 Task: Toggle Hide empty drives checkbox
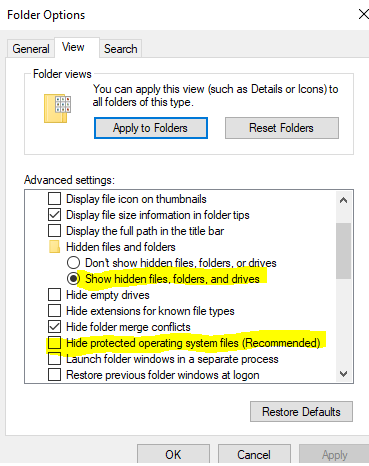(54, 295)
